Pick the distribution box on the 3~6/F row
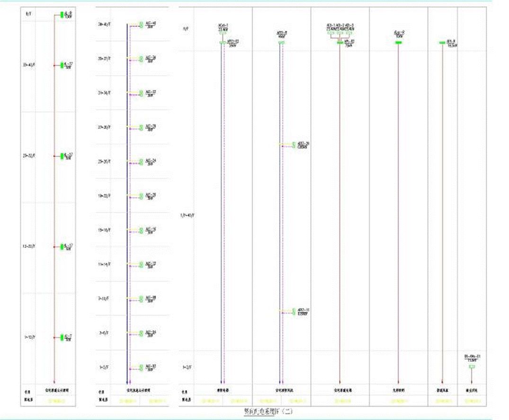 pyautogui.click(x=141, y=333)
